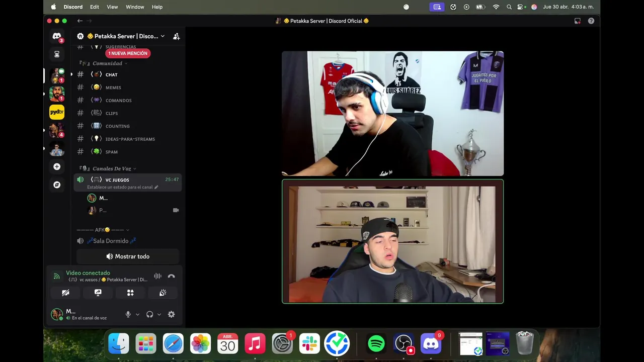
Task: Open OBS from the dock
Action: pos(404,343)
